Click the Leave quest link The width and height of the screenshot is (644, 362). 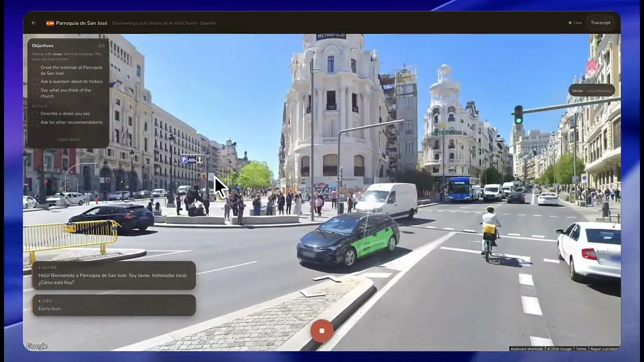68,139
